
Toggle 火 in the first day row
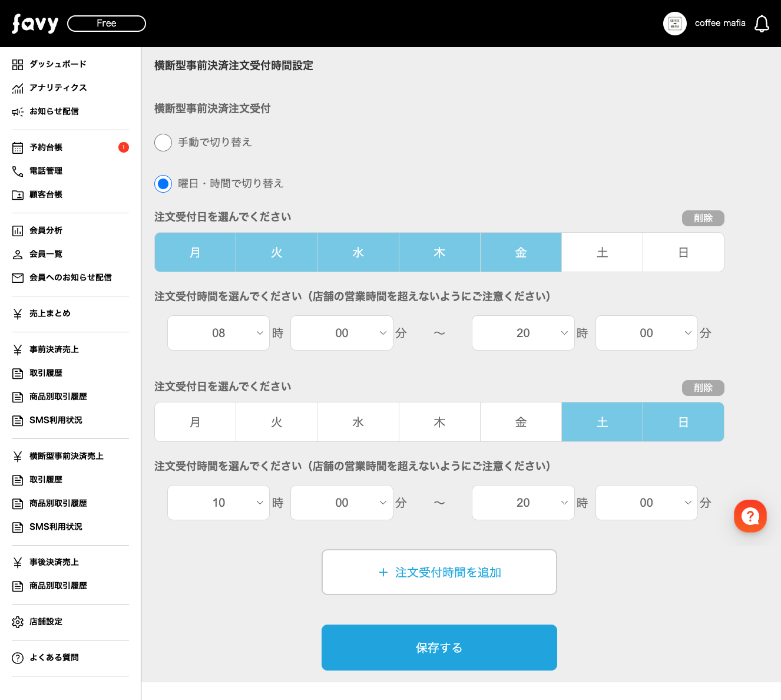click(277, 252)
